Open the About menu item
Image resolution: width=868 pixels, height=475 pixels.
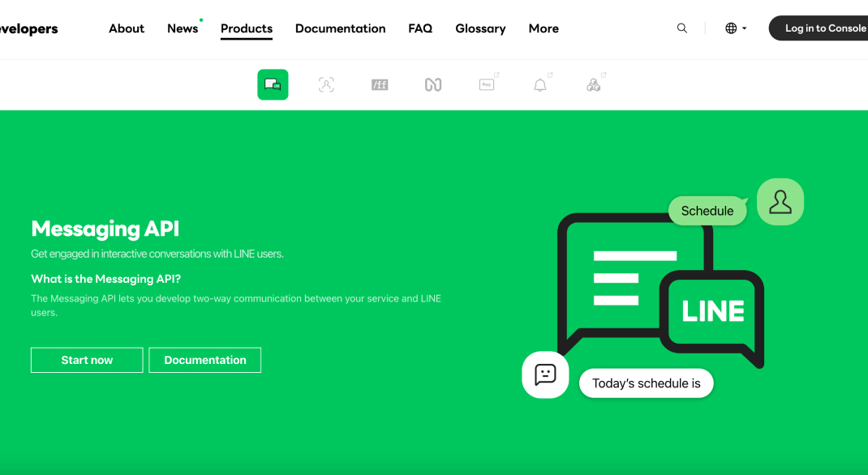[127, 28]
